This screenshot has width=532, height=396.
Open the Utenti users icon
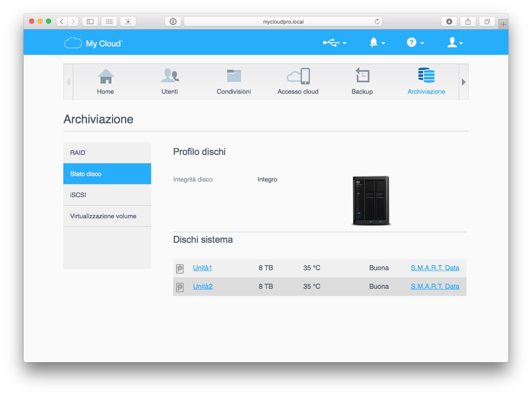point(170,76)
